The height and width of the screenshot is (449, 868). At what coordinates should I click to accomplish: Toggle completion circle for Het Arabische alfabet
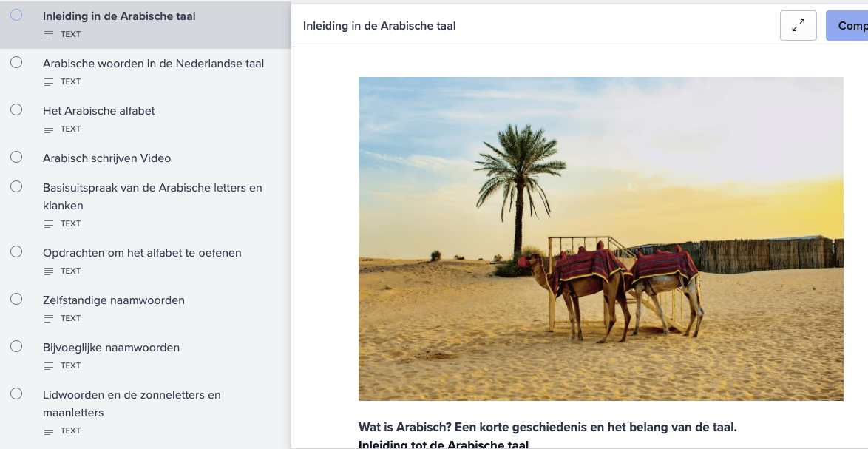pos(16,109)
